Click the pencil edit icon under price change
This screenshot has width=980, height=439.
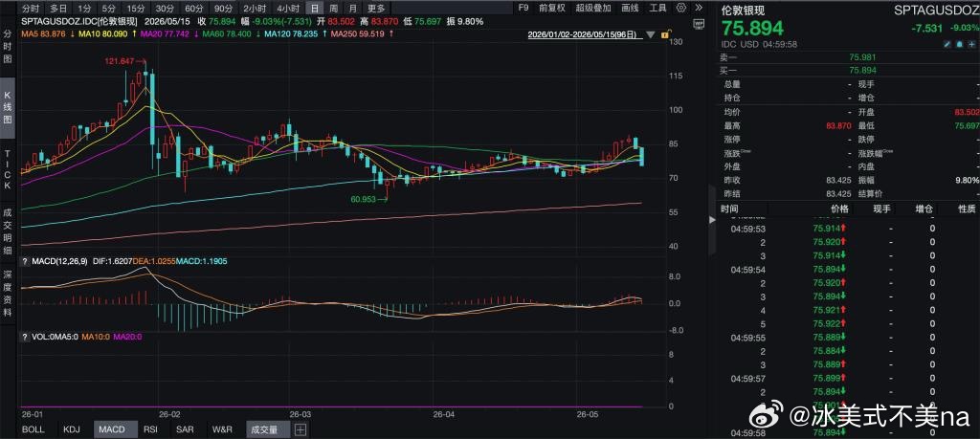pyautogui.click(x=947, y=45)
